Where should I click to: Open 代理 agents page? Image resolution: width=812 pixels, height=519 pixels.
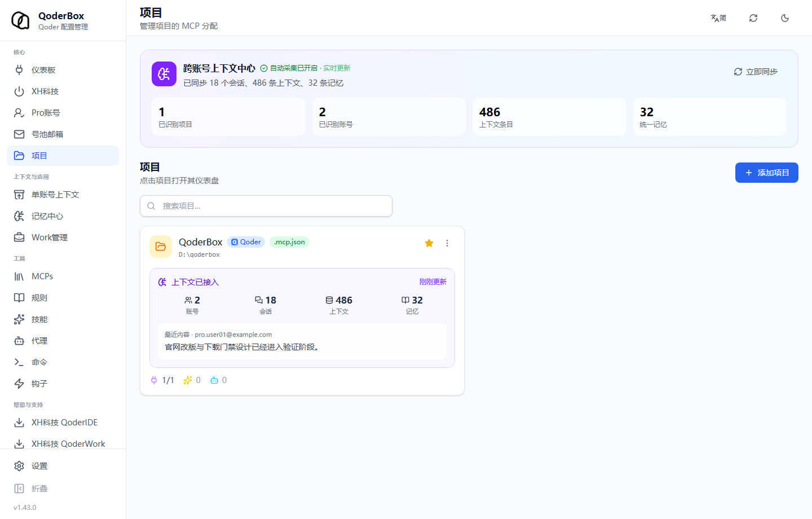(x=63, y=341)
